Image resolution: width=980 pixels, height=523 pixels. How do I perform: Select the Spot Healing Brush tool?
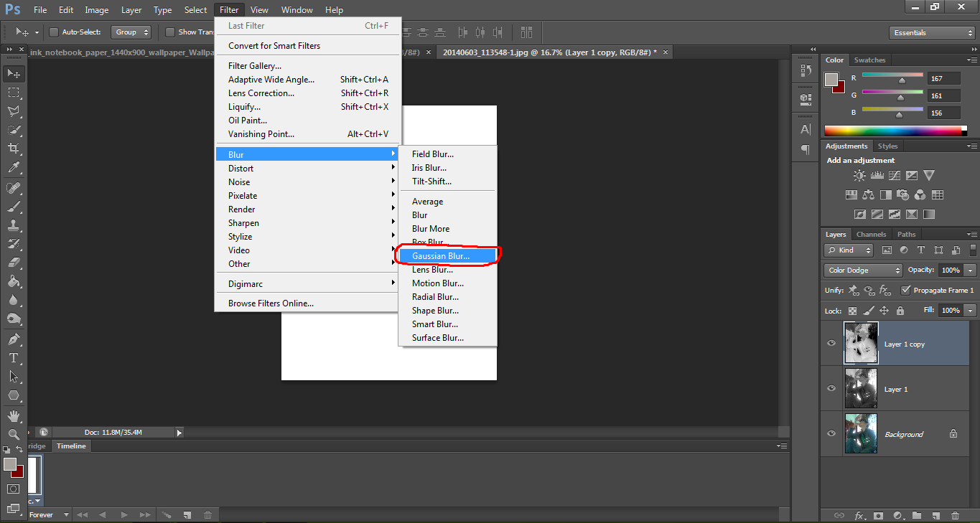click(x=14, y=187)
